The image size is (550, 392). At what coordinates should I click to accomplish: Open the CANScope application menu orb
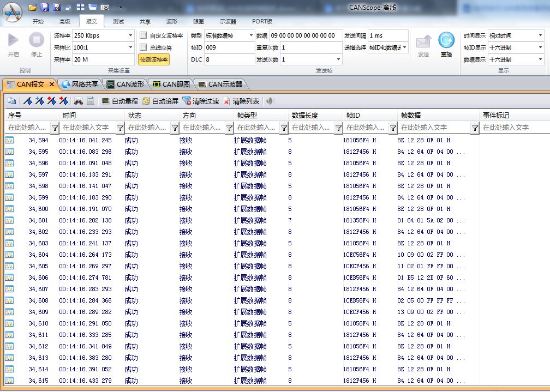[13, 12]
